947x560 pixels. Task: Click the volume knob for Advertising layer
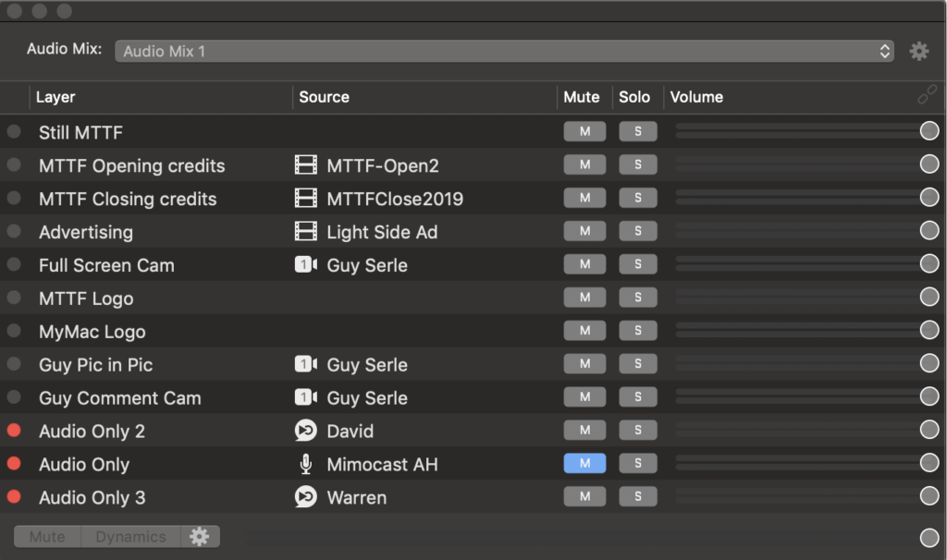[x=929, y=230]
